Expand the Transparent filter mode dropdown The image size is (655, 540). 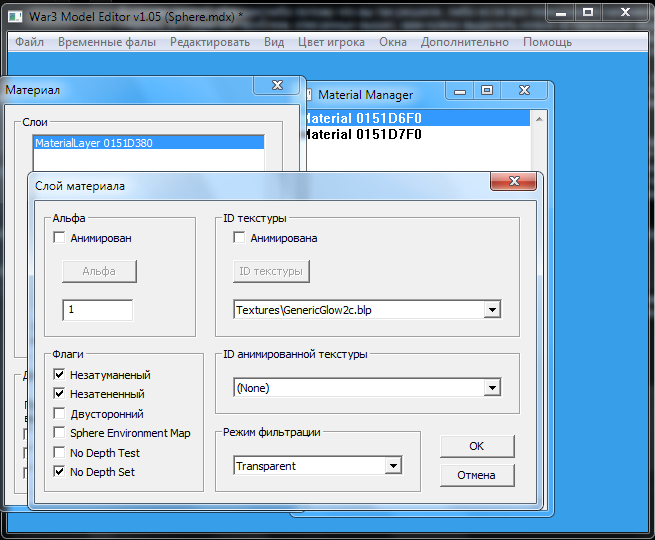coord(394,466)
